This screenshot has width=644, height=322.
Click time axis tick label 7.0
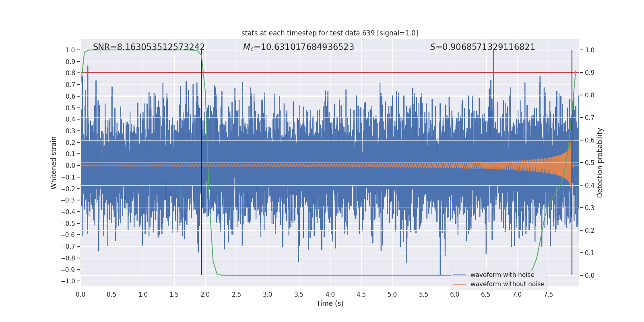517,295
